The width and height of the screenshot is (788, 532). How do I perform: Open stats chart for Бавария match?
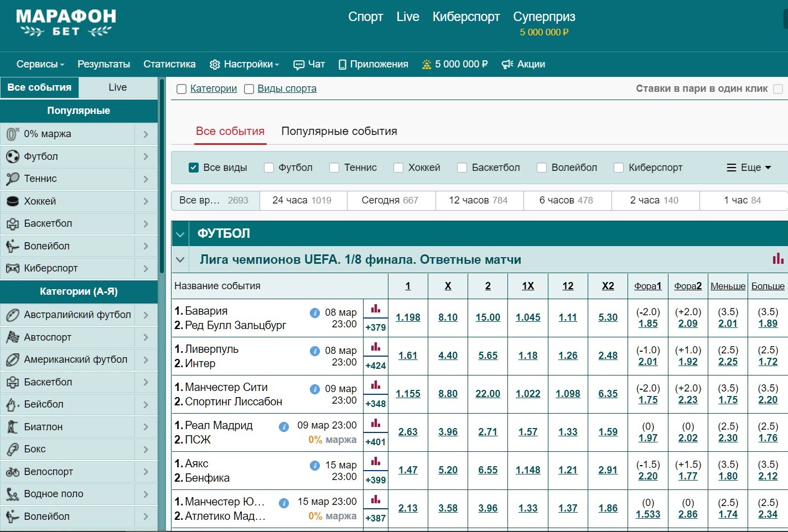coord(376,309)
